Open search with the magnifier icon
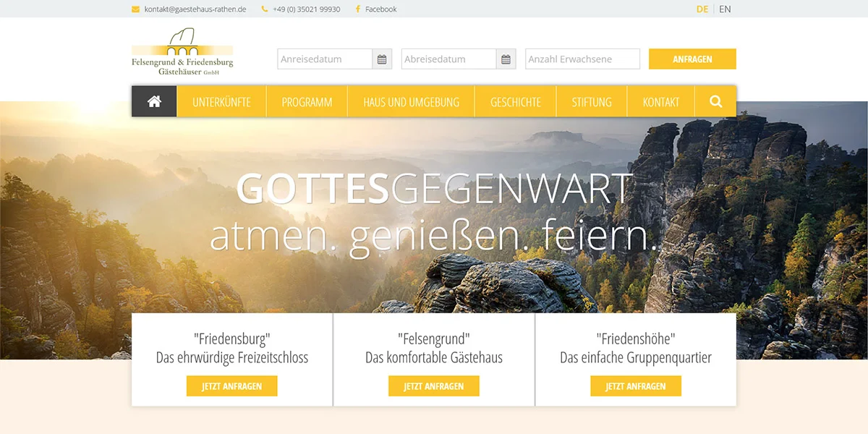This screenshot has height=434, width=868. 715,101
